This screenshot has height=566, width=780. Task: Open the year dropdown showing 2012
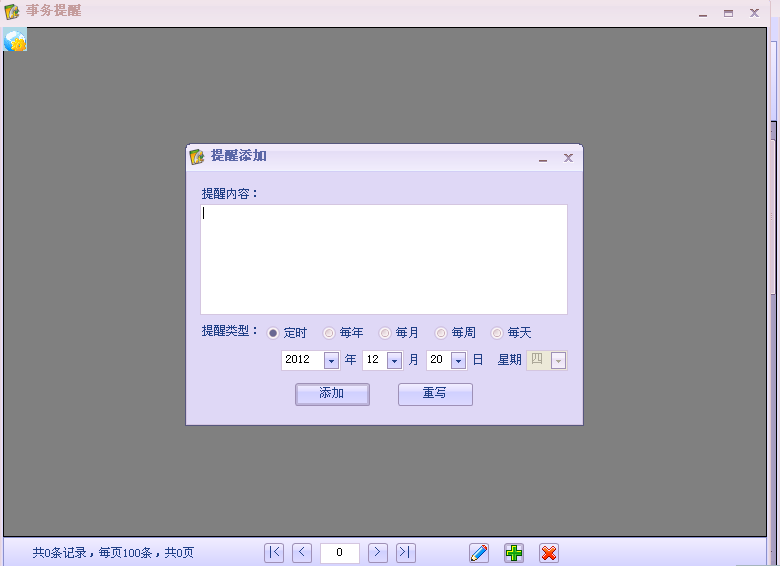coord(331,361)
